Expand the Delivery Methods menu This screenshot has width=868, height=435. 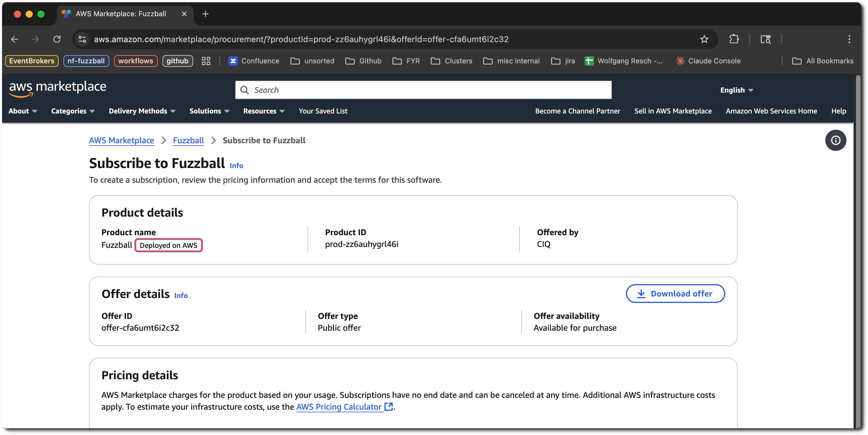click(142, 111)
